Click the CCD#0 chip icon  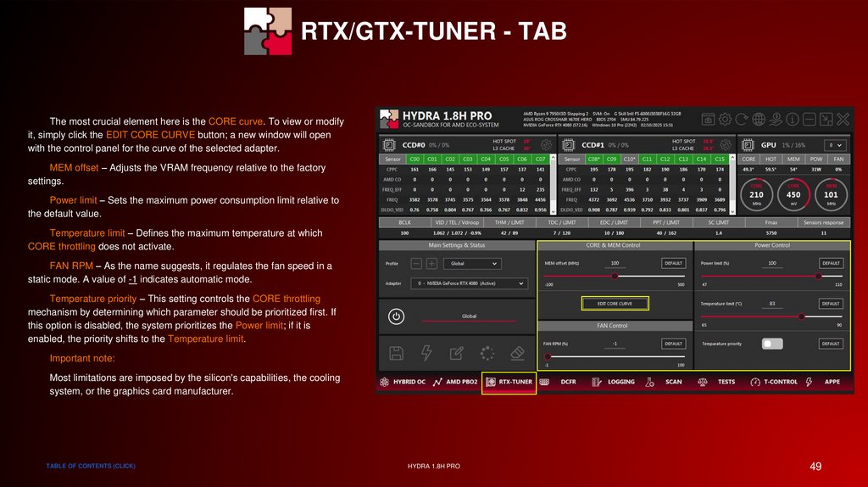389,145
